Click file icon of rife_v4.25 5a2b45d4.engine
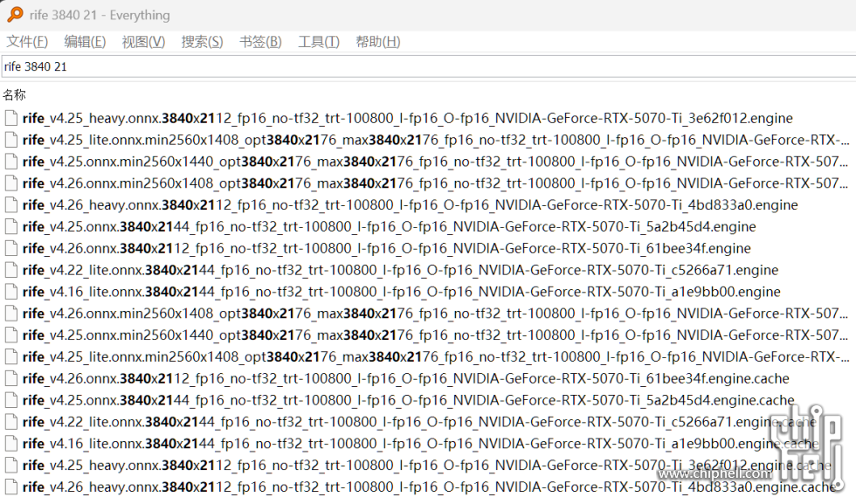Screen dimensions: 856x504 coord(10,226)
